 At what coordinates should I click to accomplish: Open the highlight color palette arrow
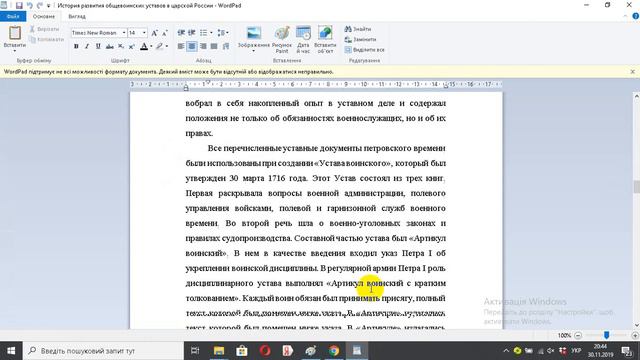(x=167, y=47)
